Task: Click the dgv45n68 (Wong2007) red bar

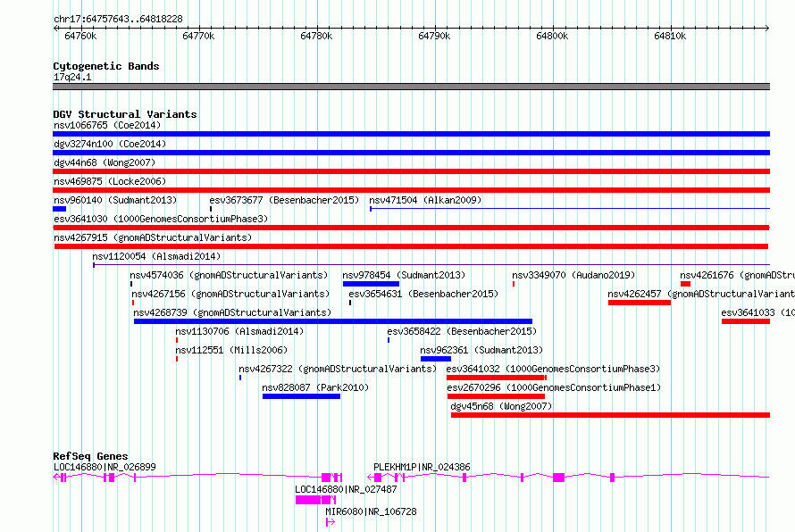Action: click(x=610, y=415)
